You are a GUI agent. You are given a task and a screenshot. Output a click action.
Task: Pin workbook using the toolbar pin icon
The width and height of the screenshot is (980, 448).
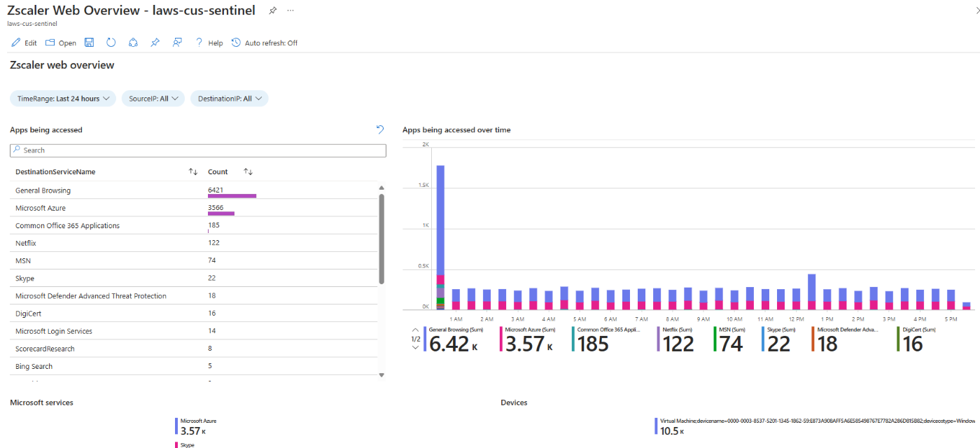point(155,43)
